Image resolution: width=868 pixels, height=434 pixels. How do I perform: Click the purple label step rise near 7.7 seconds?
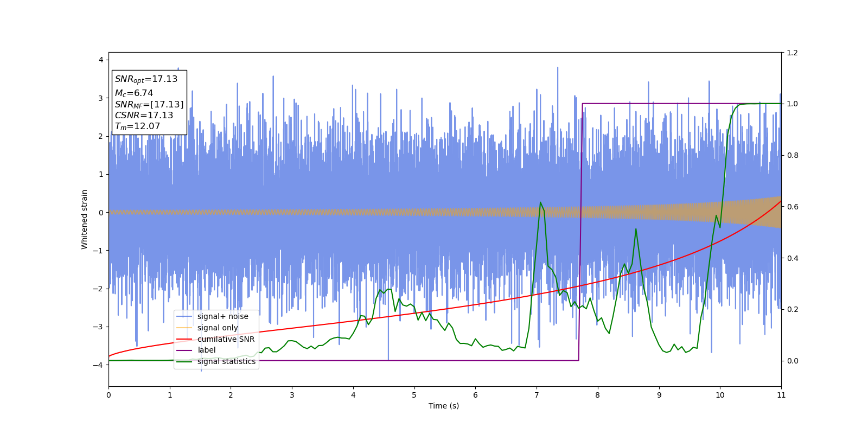[x=580, y=232]
